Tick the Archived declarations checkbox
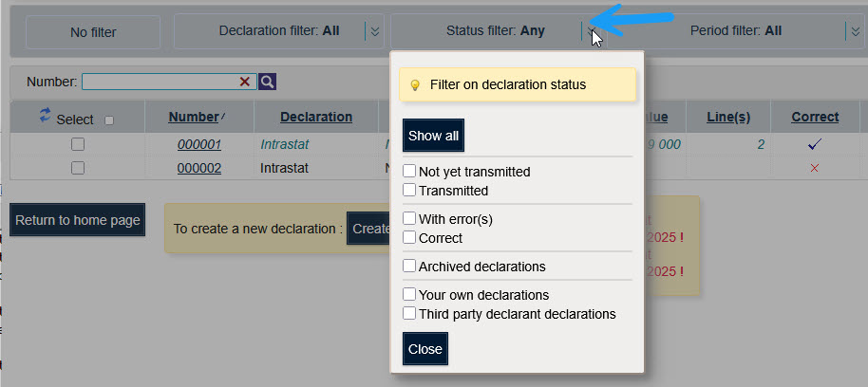The image size is (868, 387). [x=409, y=267]
